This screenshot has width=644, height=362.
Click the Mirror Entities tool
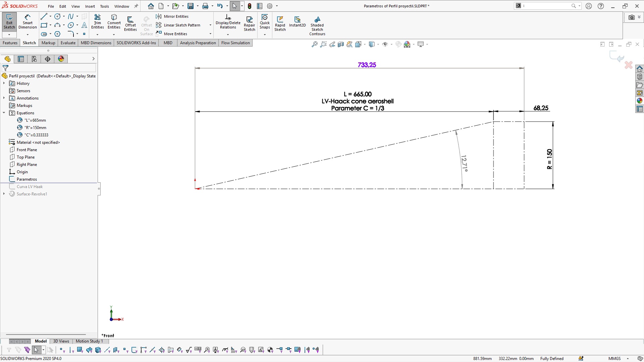click(x=172, y=16)
